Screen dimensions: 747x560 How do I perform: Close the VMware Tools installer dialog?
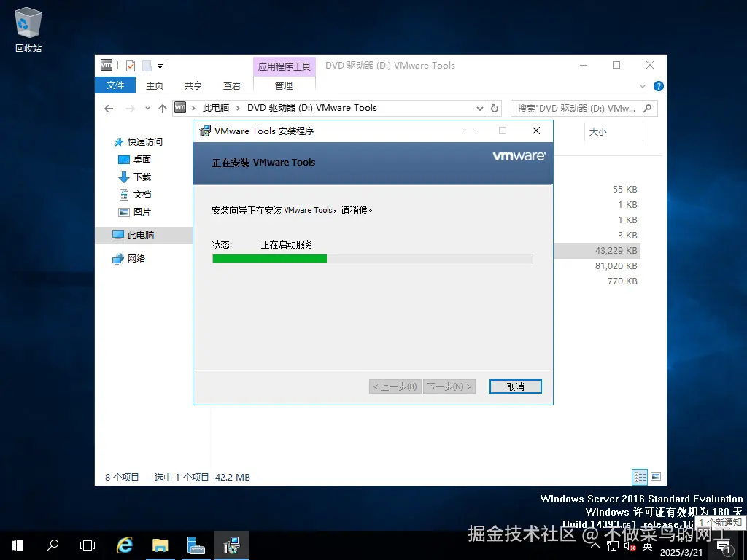[536, 131]
